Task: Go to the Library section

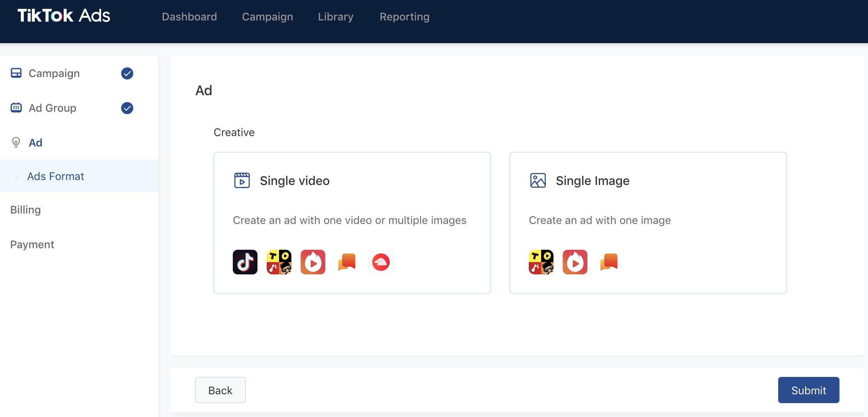Action: click(336, 17)
